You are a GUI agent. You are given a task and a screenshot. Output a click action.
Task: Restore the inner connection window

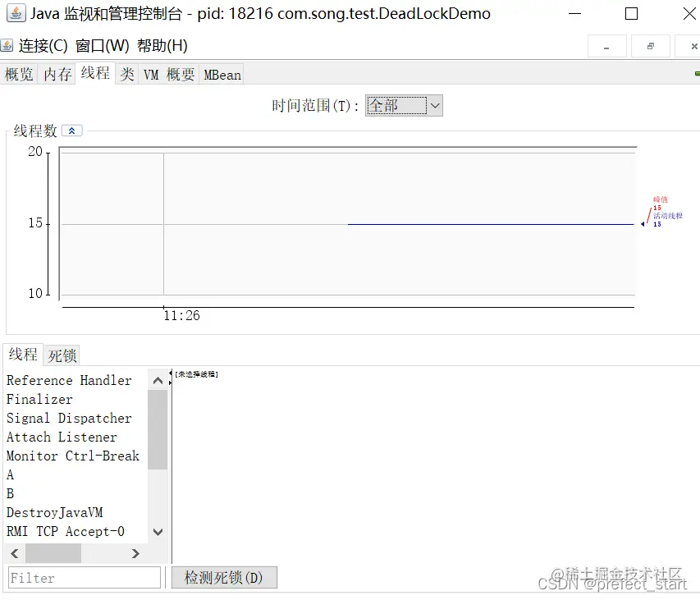click(651, 47)
